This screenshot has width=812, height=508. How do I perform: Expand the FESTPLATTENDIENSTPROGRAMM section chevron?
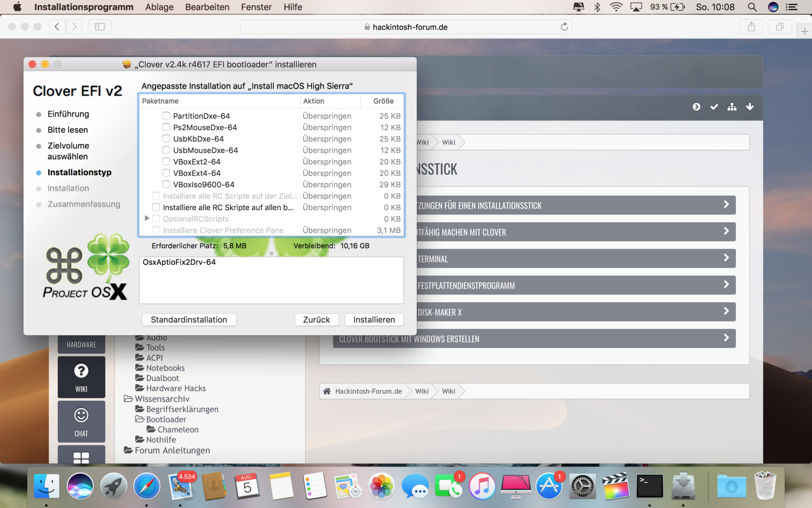pyautogui.click(x=726, y=285)
